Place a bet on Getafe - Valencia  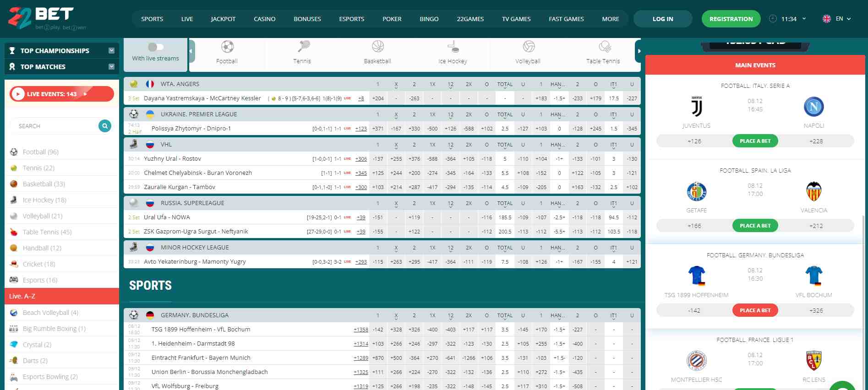(755, 226)
